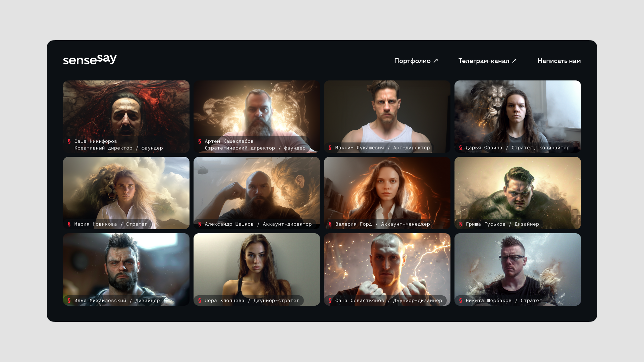Select Александр Шашков's portrait
The image size is (644, 362).
pyautogui.click(x=257, y=193)
